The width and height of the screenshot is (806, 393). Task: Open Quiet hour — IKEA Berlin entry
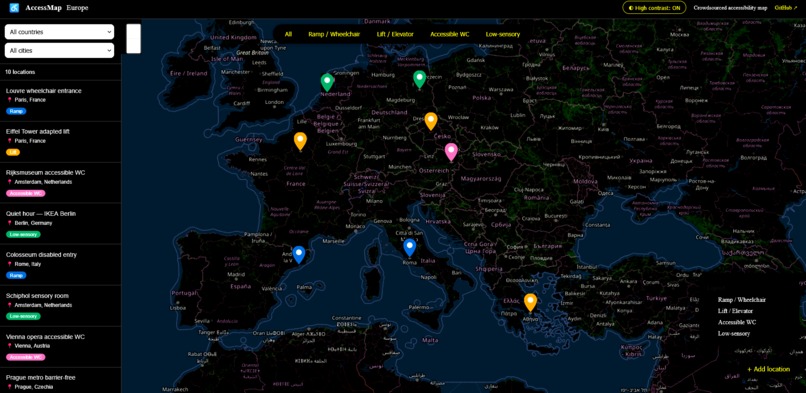click(61, 224)
